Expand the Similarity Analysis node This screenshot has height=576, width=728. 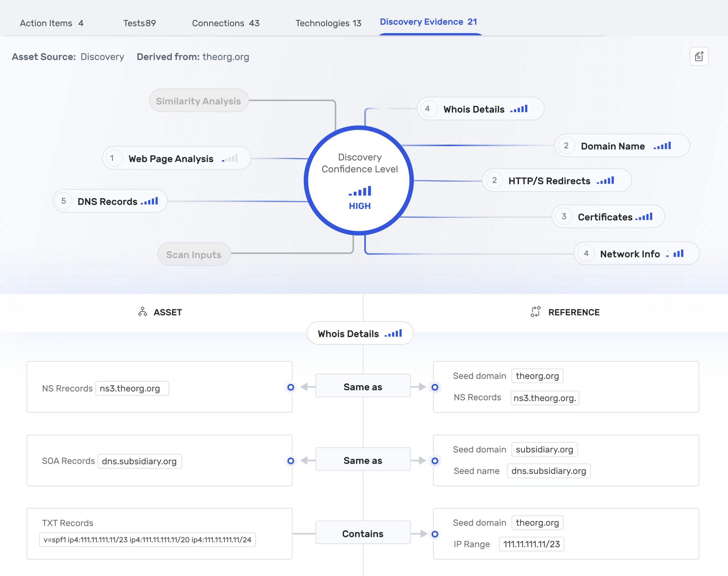[198, 100]
